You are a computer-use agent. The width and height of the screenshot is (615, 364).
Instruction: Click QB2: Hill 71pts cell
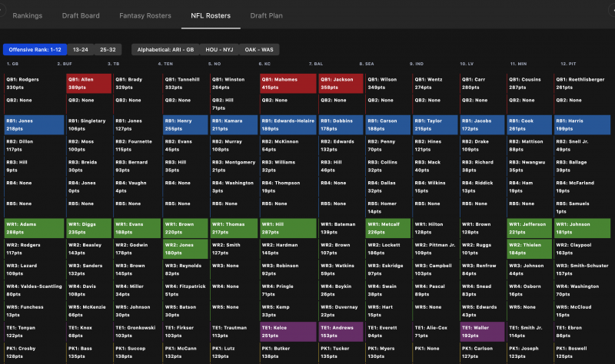(x=234, y=104)
